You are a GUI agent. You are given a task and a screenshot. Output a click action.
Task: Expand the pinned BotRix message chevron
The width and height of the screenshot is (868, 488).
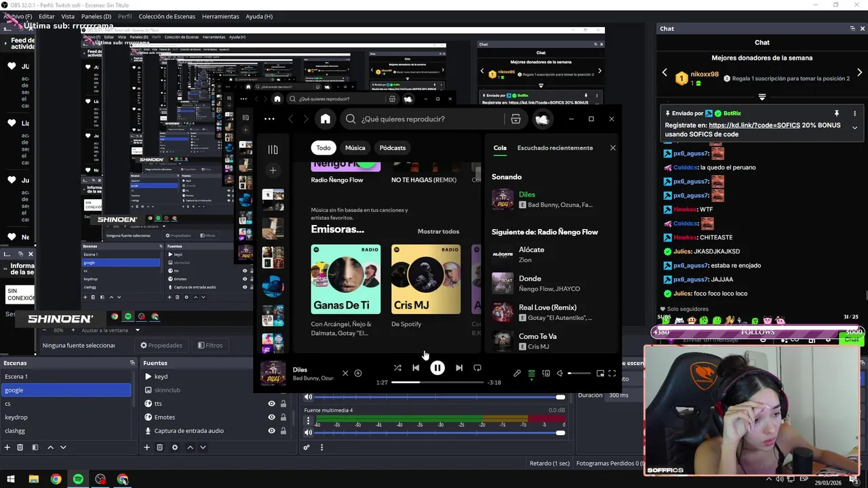pyautogui.click(x=854, y=127)
